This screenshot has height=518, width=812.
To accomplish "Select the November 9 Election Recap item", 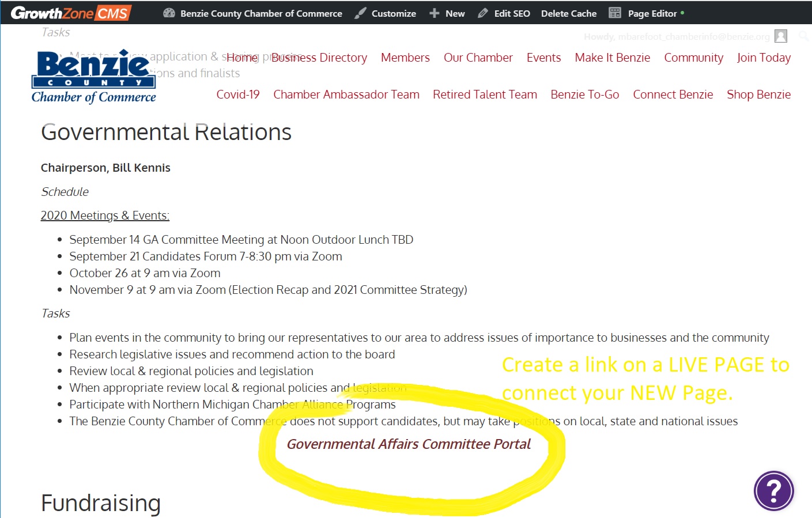I will click(x=268, y=290).
